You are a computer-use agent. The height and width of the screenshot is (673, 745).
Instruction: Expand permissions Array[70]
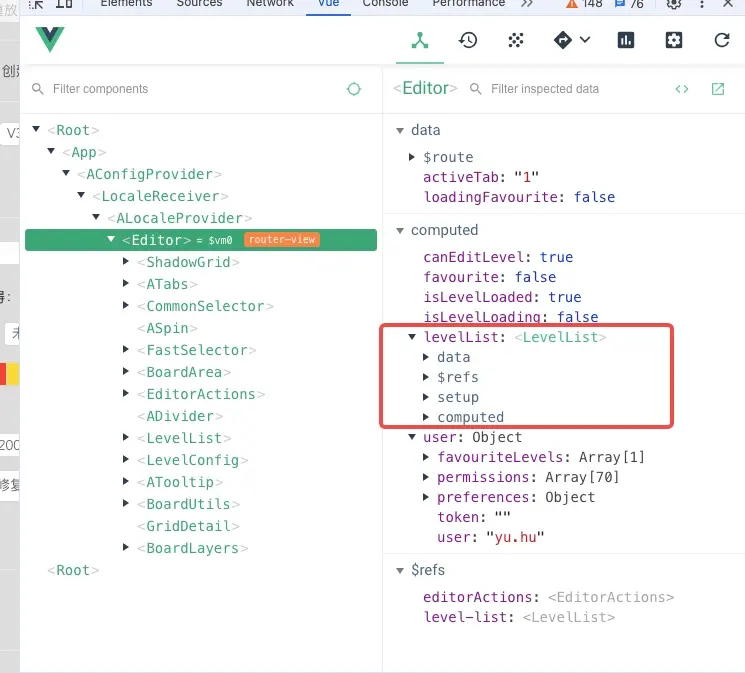[x=426, y=477]
